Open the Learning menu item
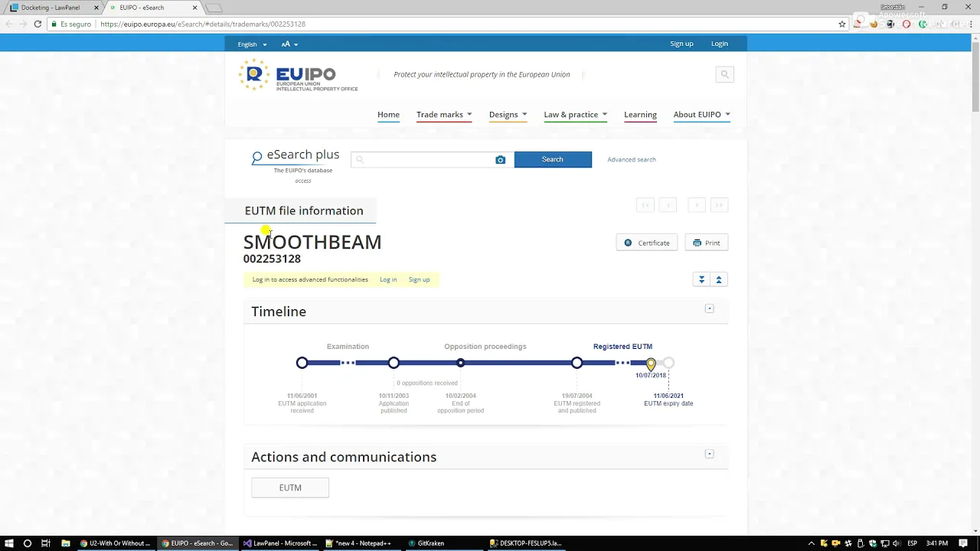Screen dimensions: 980x551 (640, 115)
